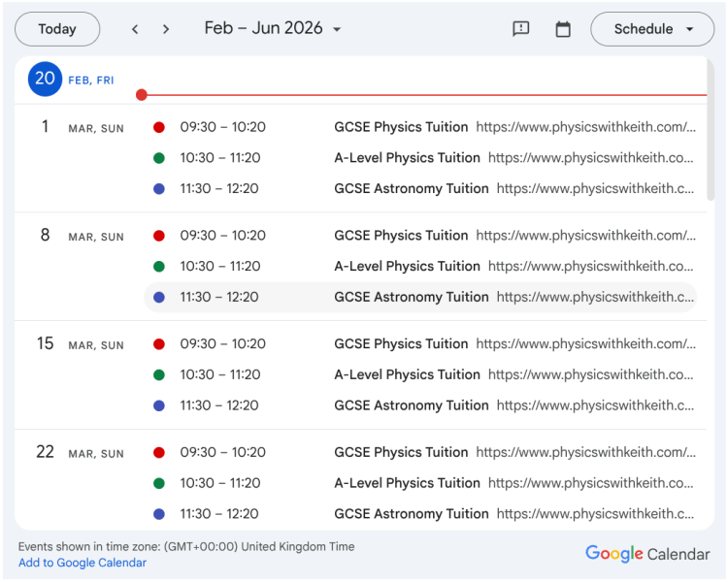Viewport: 728px width, 582px height.
Task: Click red color dot of 22 March event
Action: tap(159, 452)
